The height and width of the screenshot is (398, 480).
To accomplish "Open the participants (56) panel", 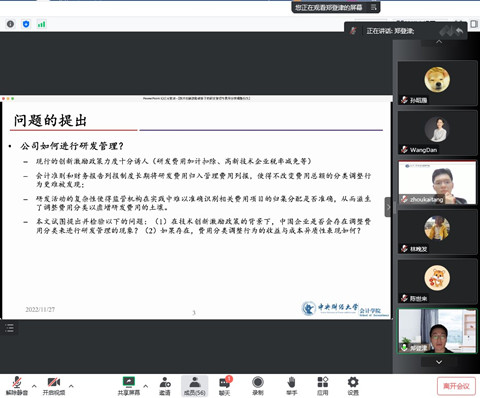I will coord(195,386).
